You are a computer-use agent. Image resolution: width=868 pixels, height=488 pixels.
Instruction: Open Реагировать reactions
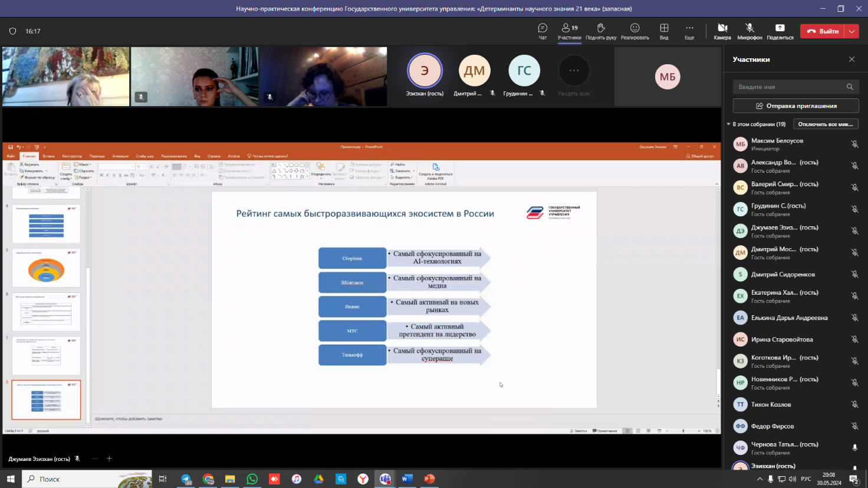click(634, 31)
